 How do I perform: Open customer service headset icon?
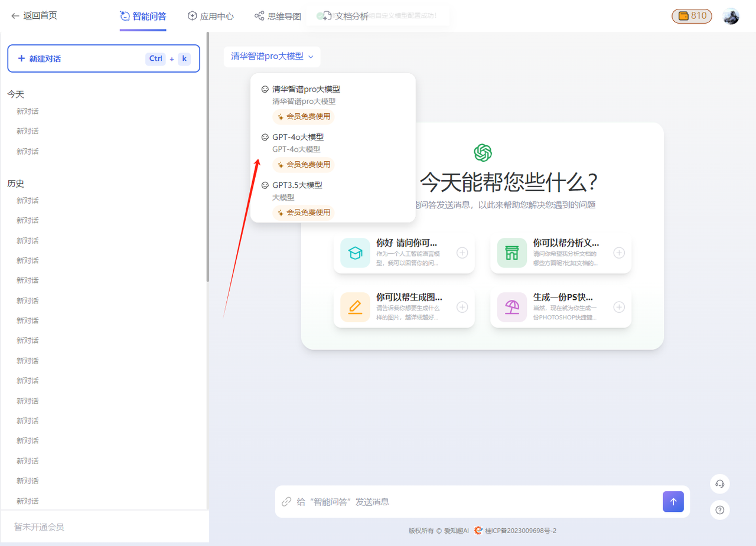720,484
